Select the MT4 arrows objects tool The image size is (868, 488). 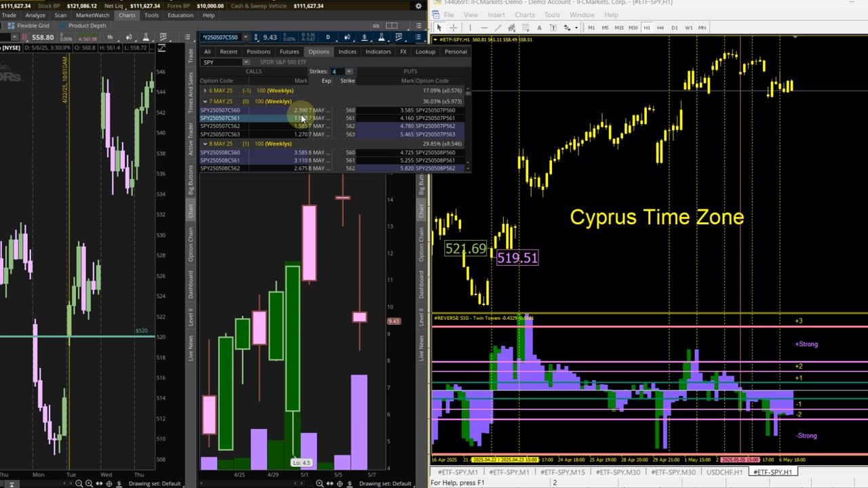point(568,28)
